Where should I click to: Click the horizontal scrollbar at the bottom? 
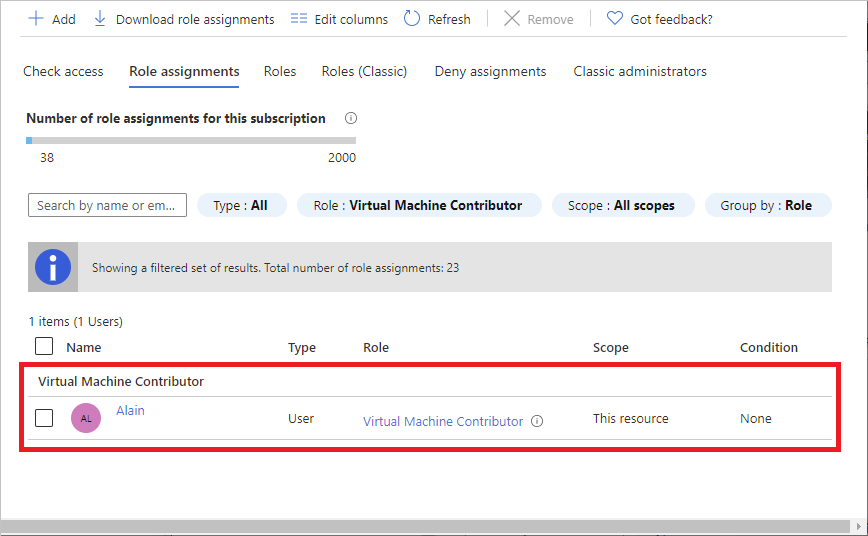430,526
